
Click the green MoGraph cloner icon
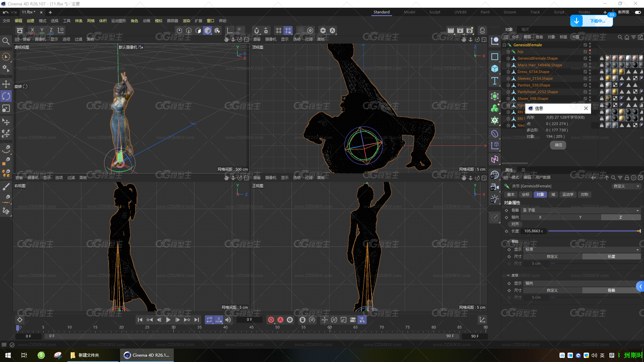495,108
